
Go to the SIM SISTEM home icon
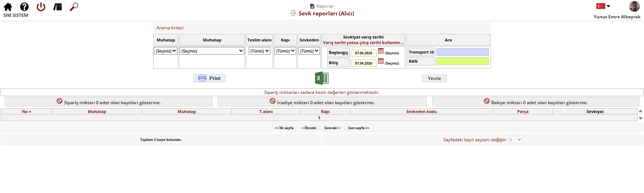pyautogui.click(x=8, y=7)
